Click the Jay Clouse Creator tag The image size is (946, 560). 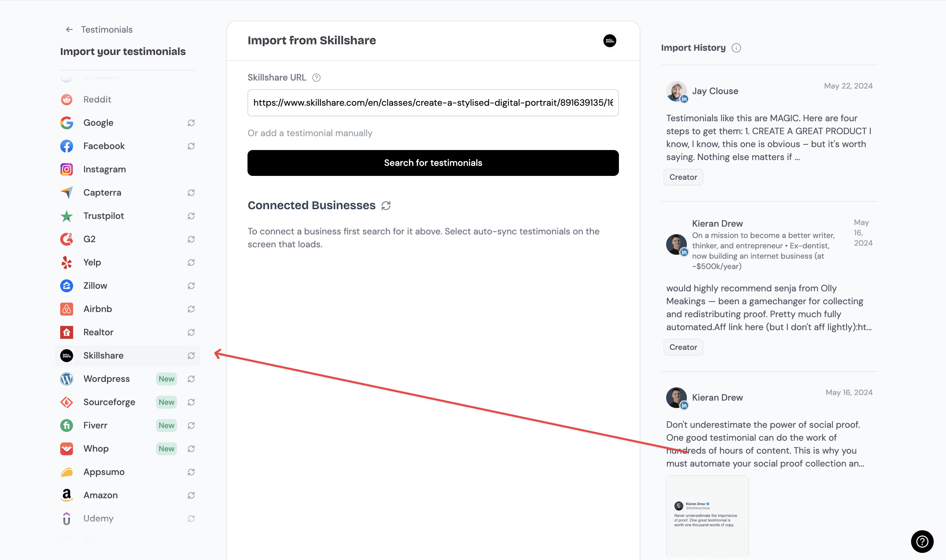click(x=683, y=177)
